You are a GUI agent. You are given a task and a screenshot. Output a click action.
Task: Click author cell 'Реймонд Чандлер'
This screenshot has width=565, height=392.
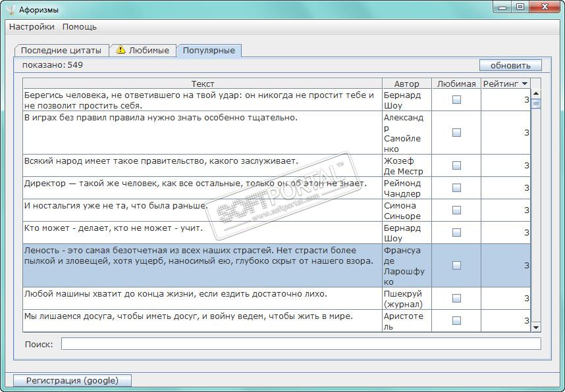(407, 187)
